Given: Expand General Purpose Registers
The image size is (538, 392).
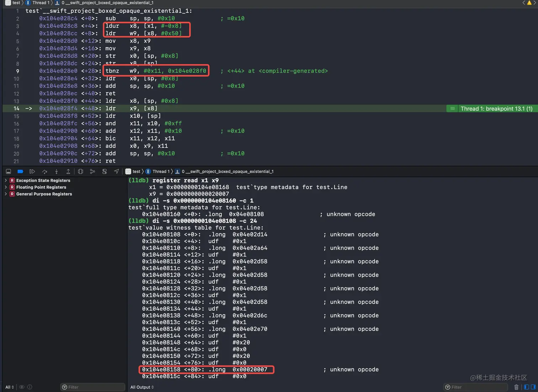Looking at the screenshot, I should 6,194.
